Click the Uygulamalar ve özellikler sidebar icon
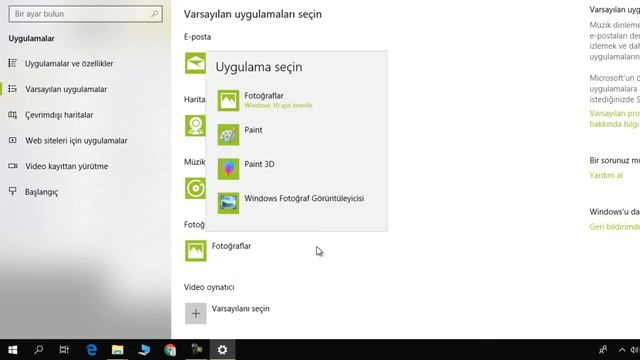Image resolution: width=640 pixels, height=360 pixels. pos(13,63)
